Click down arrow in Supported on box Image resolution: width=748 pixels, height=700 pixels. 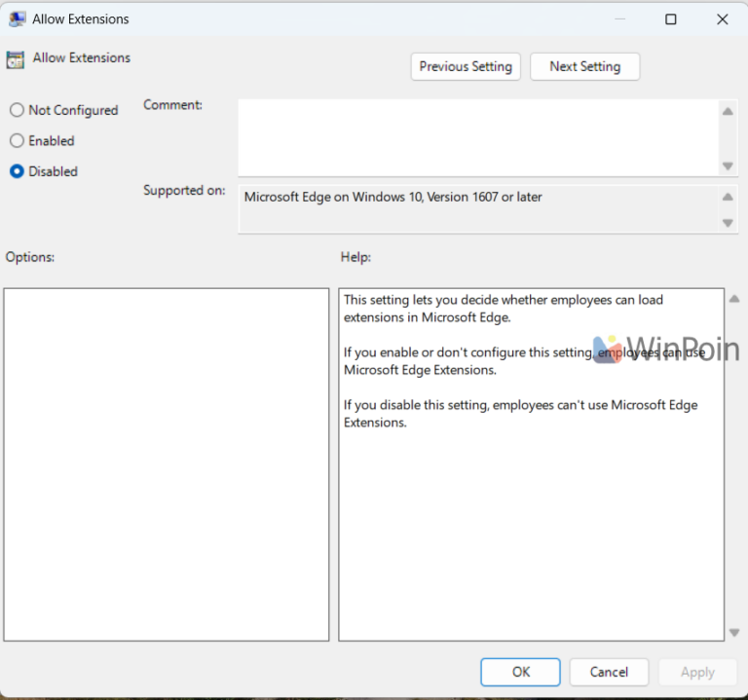[728, 223]
